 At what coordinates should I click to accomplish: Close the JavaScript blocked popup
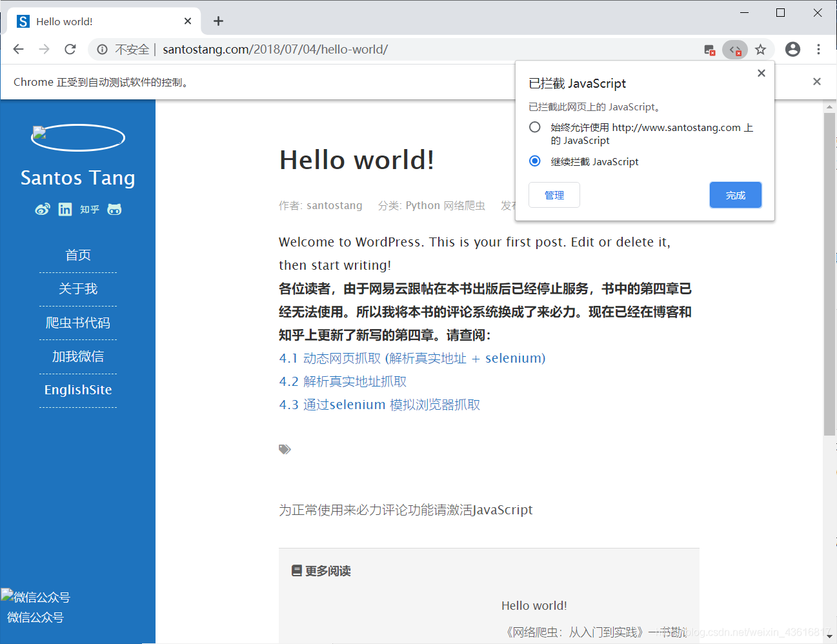click(x=761, y=73)
